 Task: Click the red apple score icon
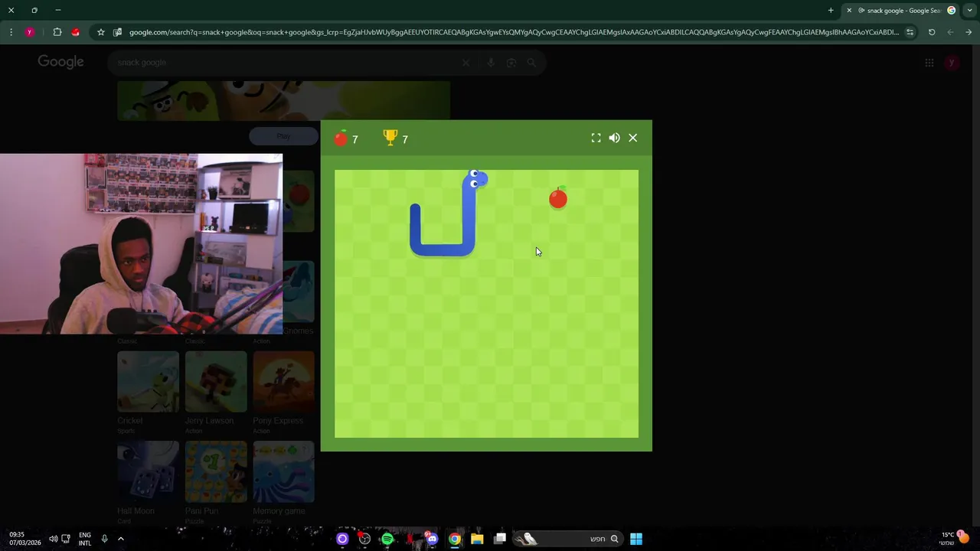(341, 138)
